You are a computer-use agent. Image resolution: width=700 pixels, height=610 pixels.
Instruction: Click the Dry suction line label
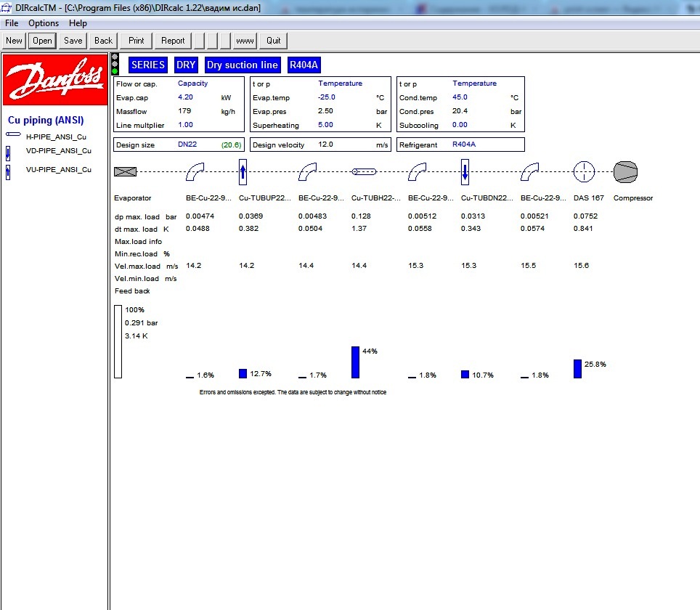[x=243, y=65]
